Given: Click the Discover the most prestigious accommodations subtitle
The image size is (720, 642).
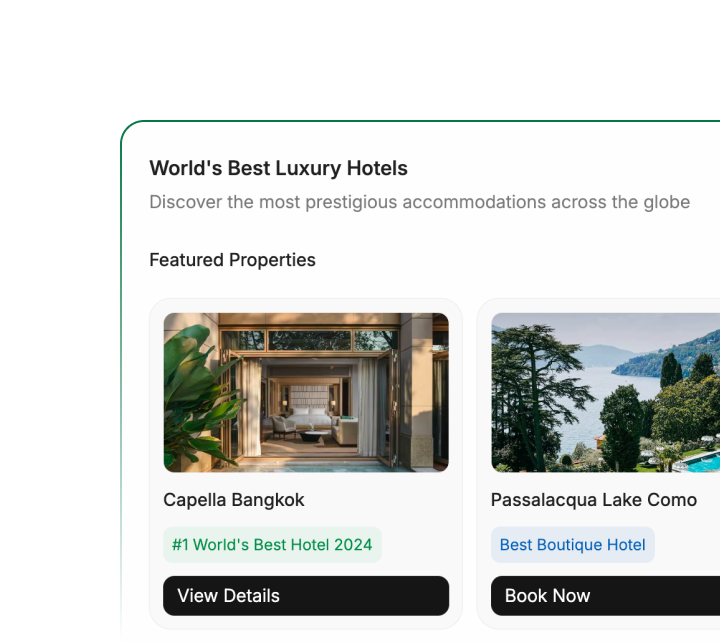Looking at the screenshot, I should point(420,202).
